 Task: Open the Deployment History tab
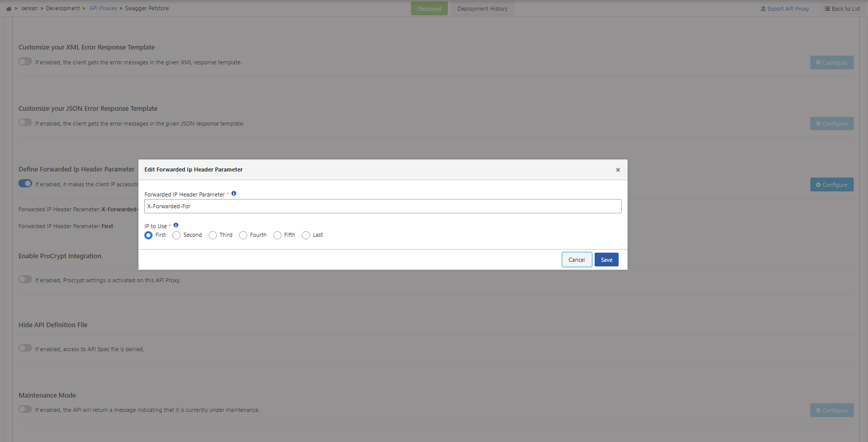click(x=482, y=9)
